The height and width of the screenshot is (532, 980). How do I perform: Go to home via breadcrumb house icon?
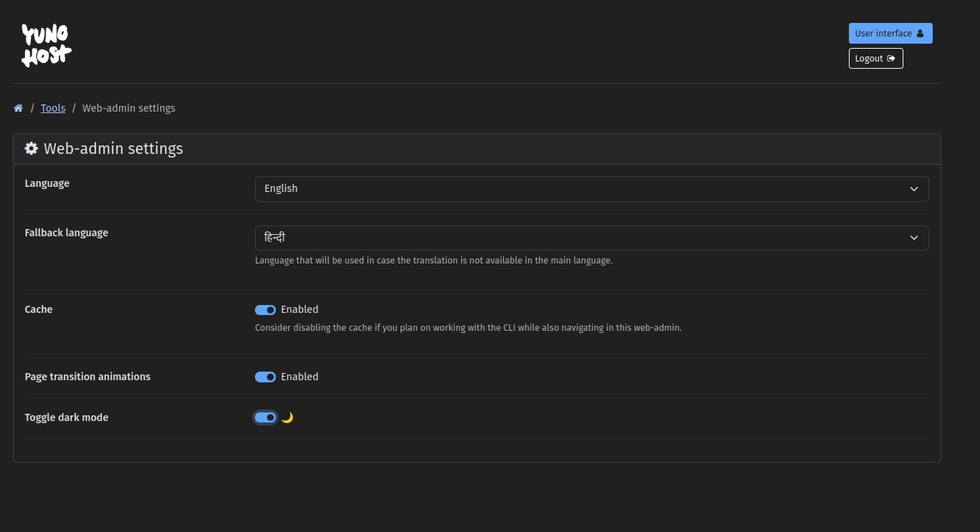pos(18,108)
